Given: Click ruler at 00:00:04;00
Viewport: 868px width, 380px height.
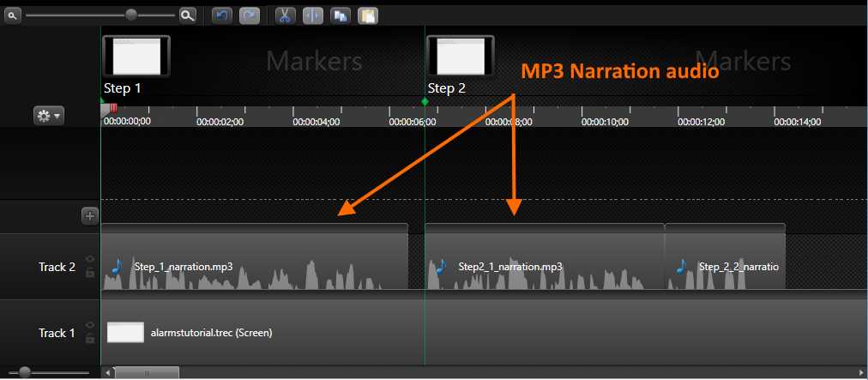Looking at the screenshot, I should click(x=316, y=122).
